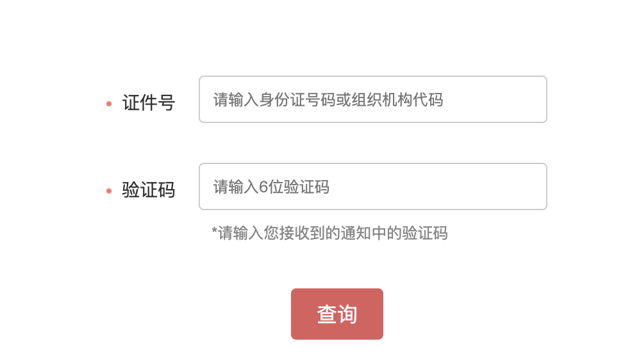Activate the field for 身份证号码 entry
Screen dimensions: 641x364
click(x=372, y=99)
